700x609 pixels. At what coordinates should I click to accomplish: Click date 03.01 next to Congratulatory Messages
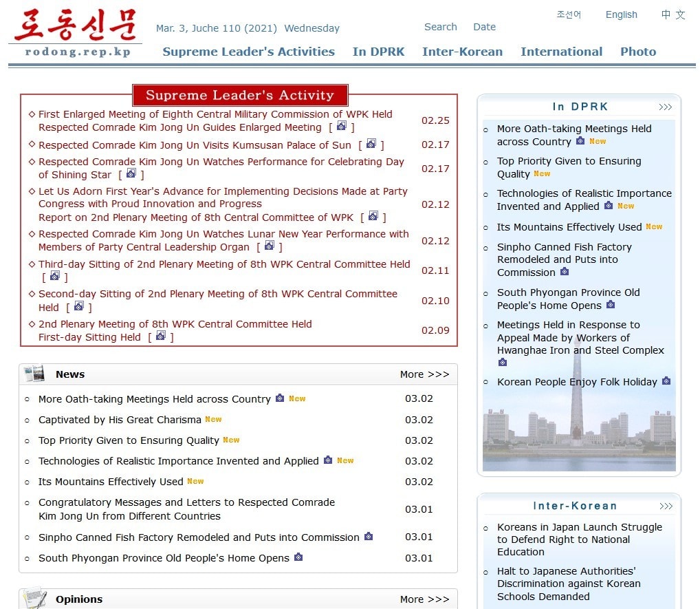coord(419,509)
